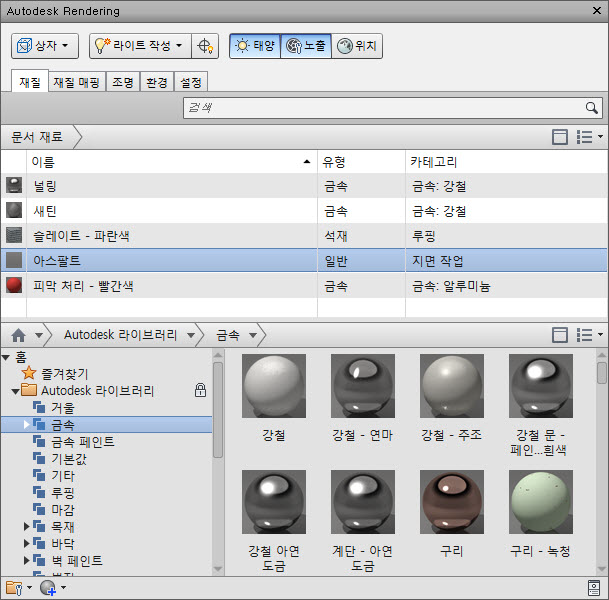Open the 조명 lighting tab
The height and width of the screenshot is (600, 609).
click(123, 82)
